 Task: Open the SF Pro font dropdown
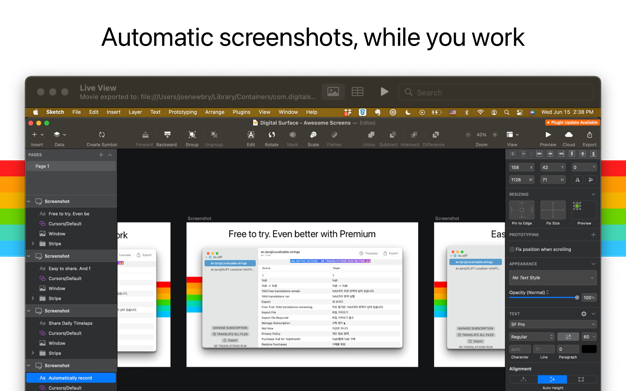(553, 324)
